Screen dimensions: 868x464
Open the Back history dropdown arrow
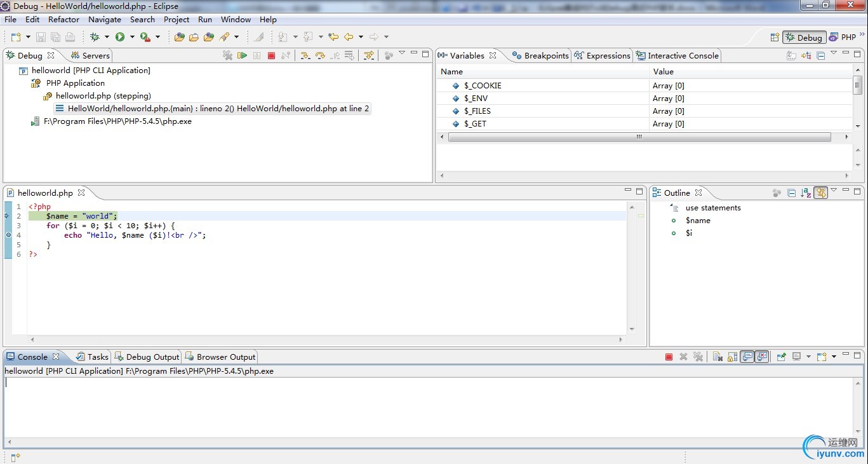(x=361, y=37)
